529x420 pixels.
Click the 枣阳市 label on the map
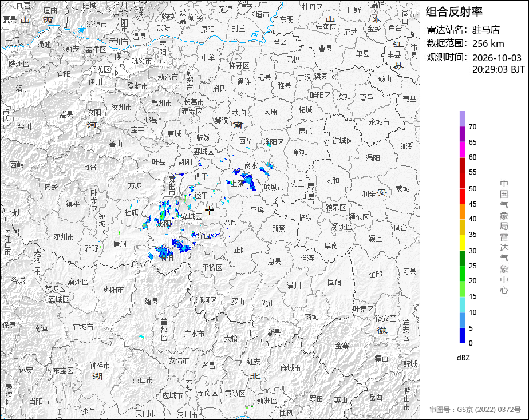tap(113, 290)
